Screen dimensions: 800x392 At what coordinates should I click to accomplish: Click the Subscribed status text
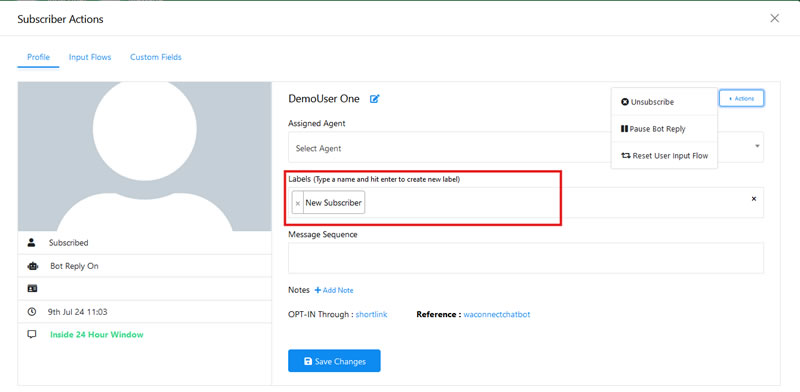[x=68, y=243]
